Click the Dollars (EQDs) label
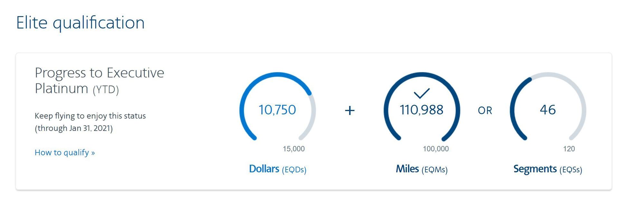644x203 pixels. pyautogui.click(x=278, y=169)
